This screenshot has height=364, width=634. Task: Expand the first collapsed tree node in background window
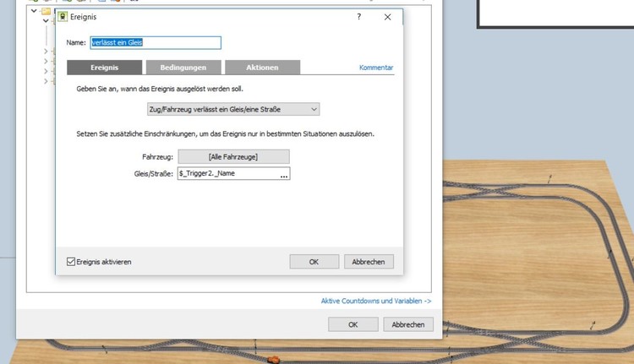pyautogui.click(x=46, y=52)
